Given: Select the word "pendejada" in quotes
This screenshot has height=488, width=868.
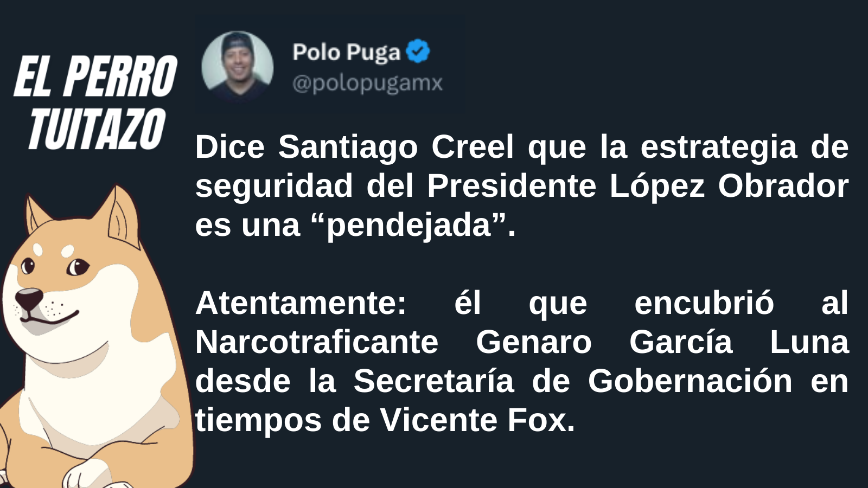Looking at the screenshot, I should [410, 225].
